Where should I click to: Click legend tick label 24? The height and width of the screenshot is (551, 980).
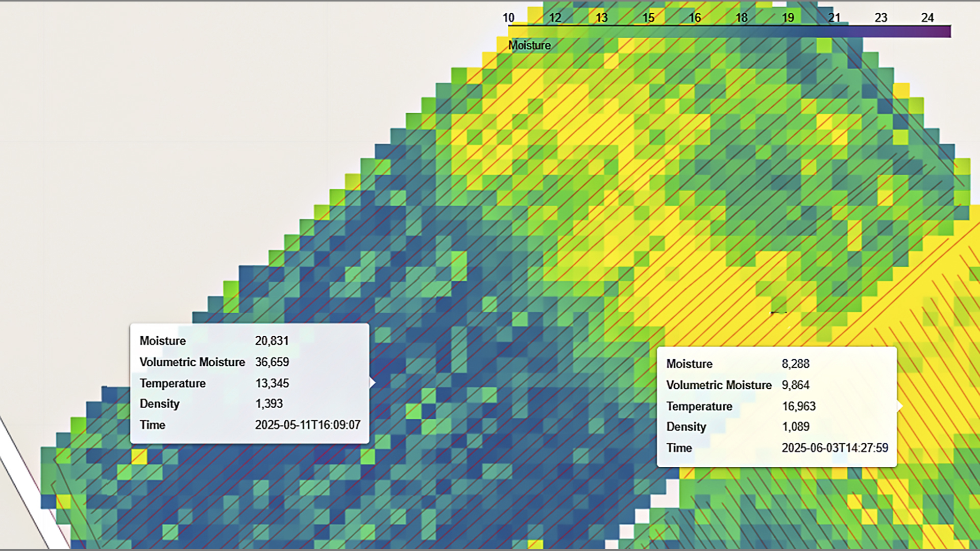927,18
